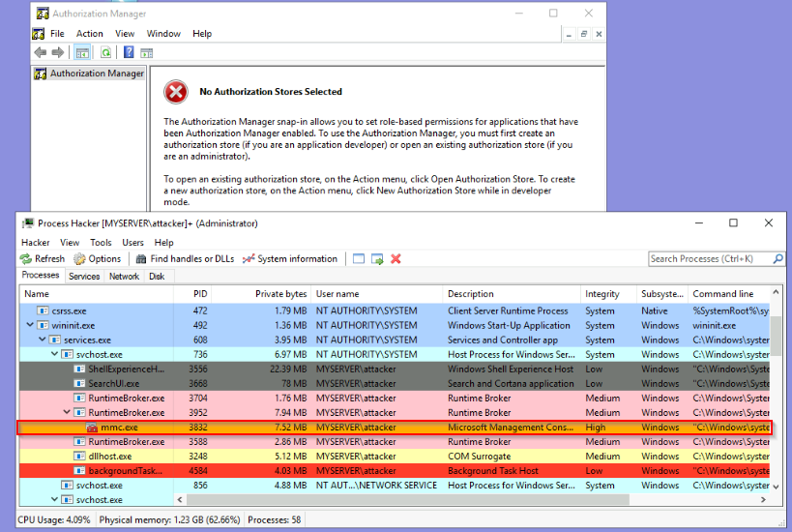The image size is (792, 532).
Task: Click the csrss.exe process icon
Action: [x=43, y=310]
